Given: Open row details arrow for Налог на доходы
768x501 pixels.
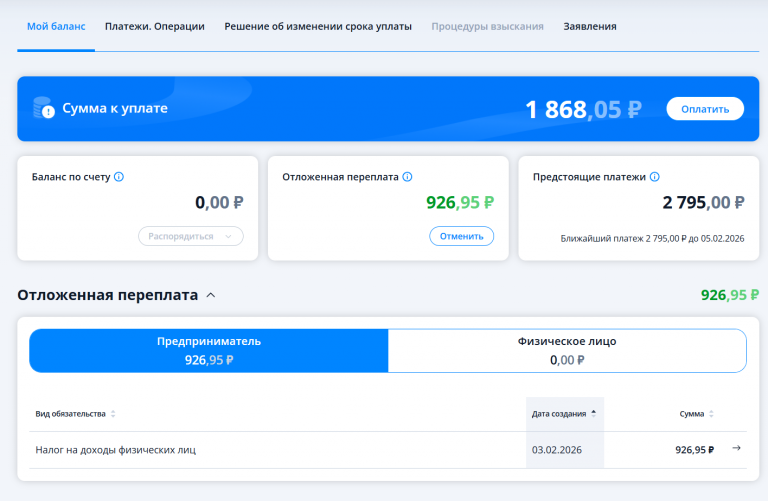Looking at the screenshot, I should click(736, 448).
